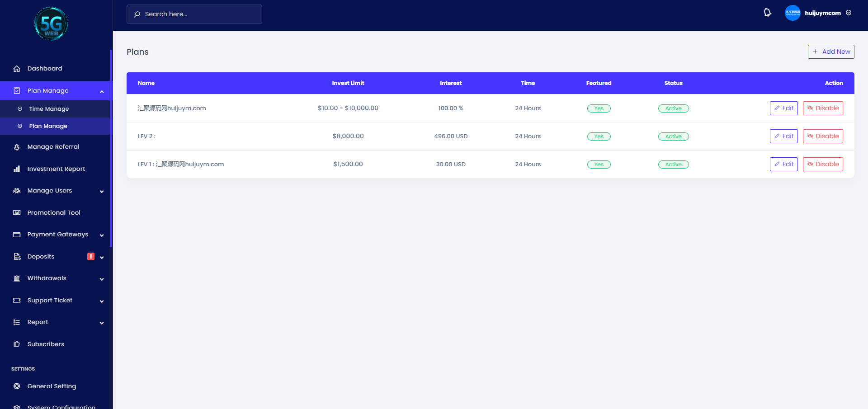Disable the huijuym.com 100% plan
Screen dimensions: 868x409
click(x=823, y=108)
